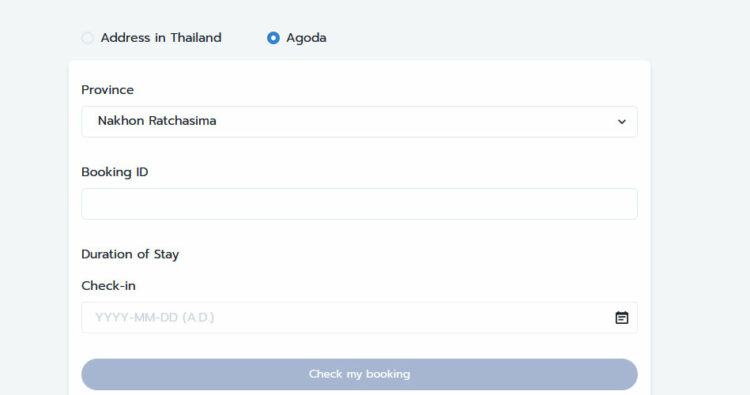Image resolution: width=750 pixels, height=395 pixels.
Task: Click the Check-in date input field
Action: tap(359, 318)
